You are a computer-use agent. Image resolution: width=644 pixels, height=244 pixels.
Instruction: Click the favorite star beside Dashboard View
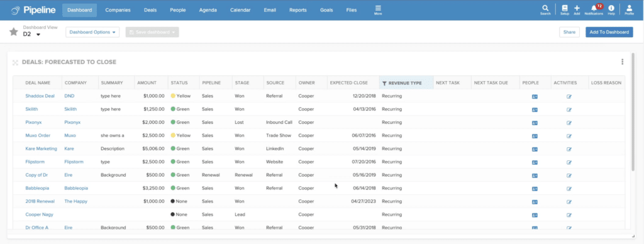tap(14, 31)
